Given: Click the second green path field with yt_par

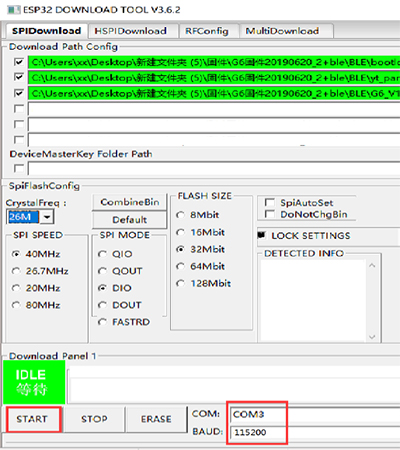Looking at the screenshot, I should [214, 78].
